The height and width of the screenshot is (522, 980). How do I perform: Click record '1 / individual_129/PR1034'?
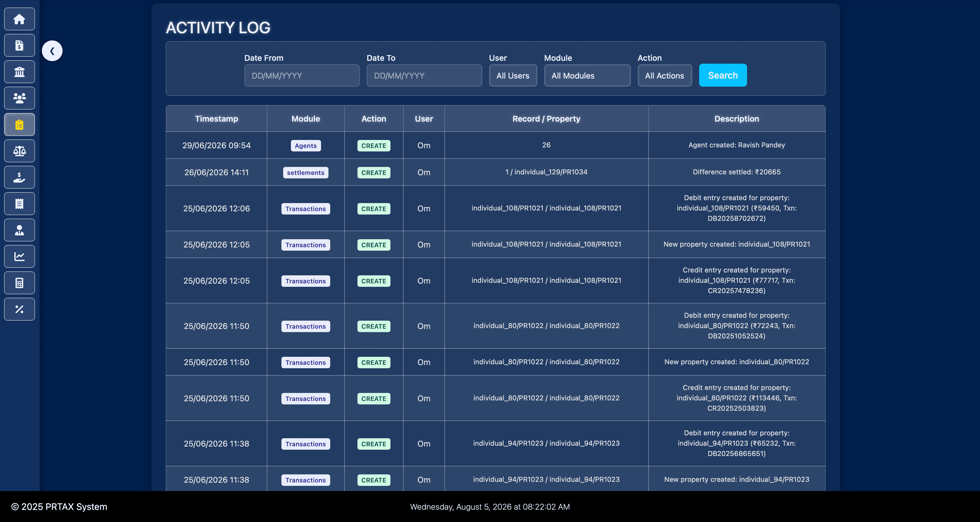click(x=546, y=172)
